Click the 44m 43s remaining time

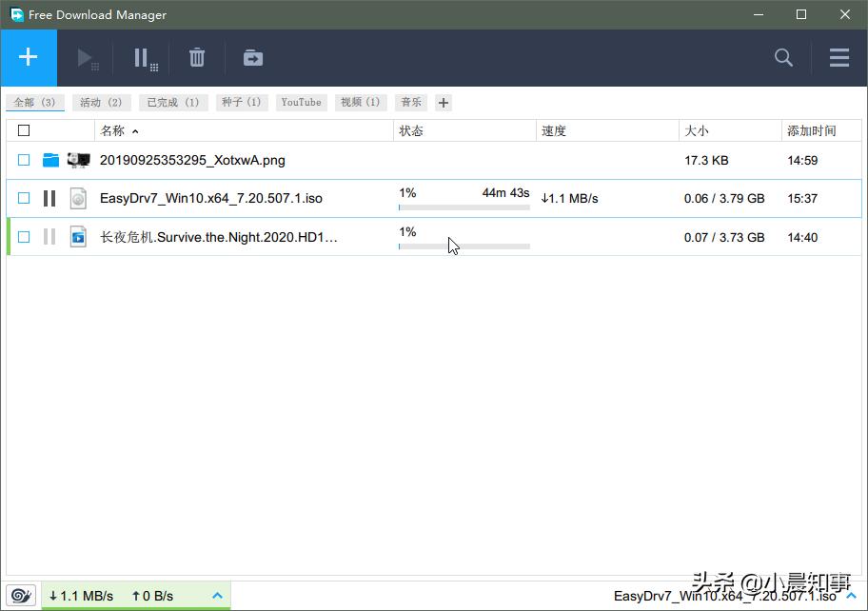click(505, 192)
